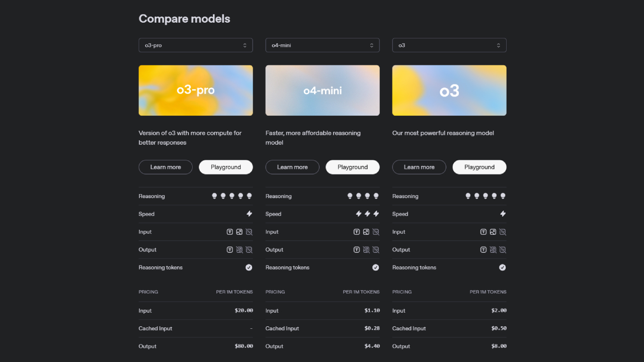The height and width of the screenshot is (362, 644).
Task: Click o3-pro input price $20.00
Action: click(244, 311)
